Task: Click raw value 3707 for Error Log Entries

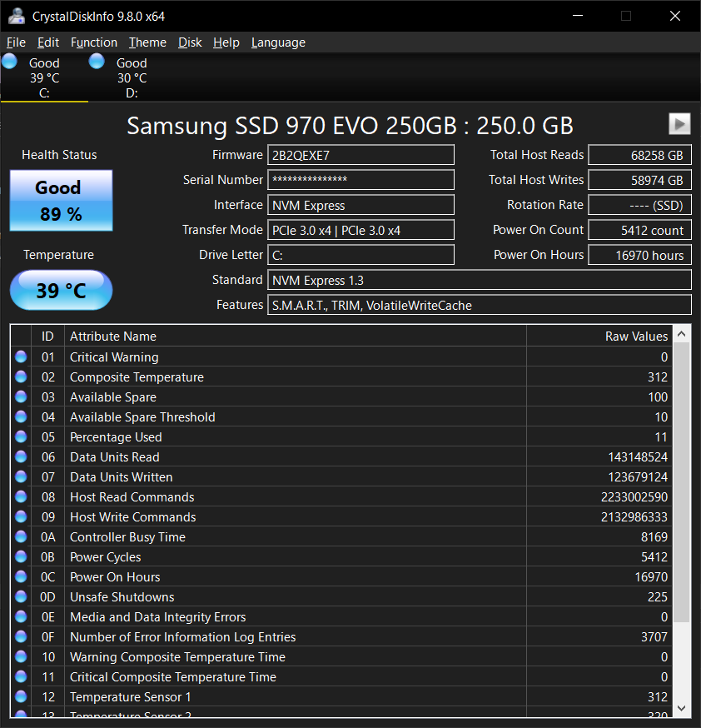Action: 654,637
